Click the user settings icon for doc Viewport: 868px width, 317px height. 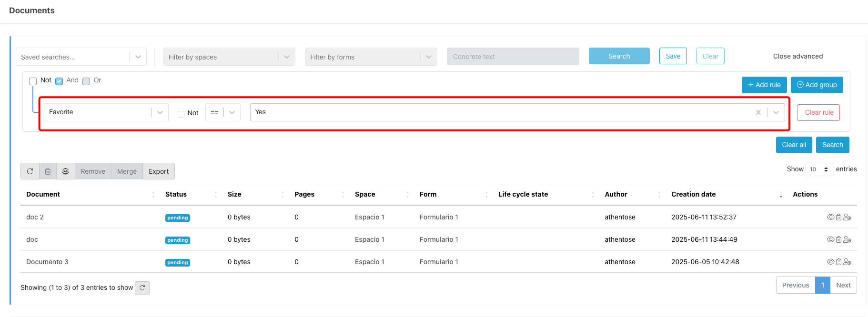847,239
